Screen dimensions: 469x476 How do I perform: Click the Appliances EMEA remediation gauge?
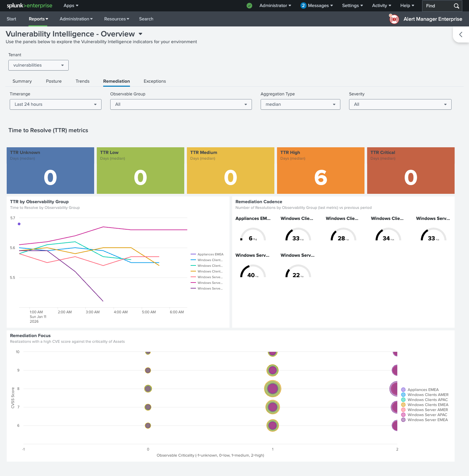pyautogui.click(x=253, y=234)
